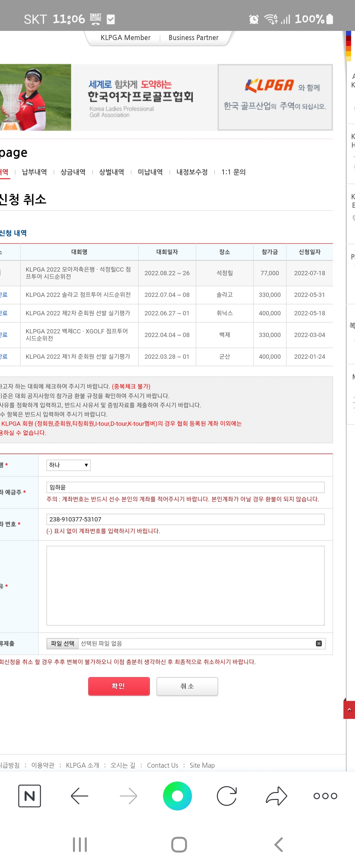
Task: Tap the alarm icon in status bar
Action: pyautogui.click(x=254, y=19)
